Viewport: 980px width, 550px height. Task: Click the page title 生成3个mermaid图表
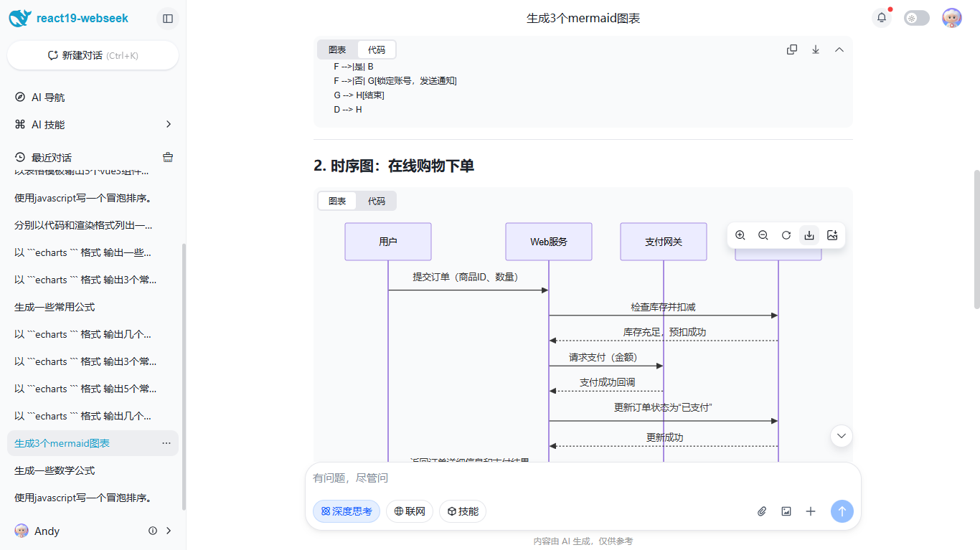(583, 19)
